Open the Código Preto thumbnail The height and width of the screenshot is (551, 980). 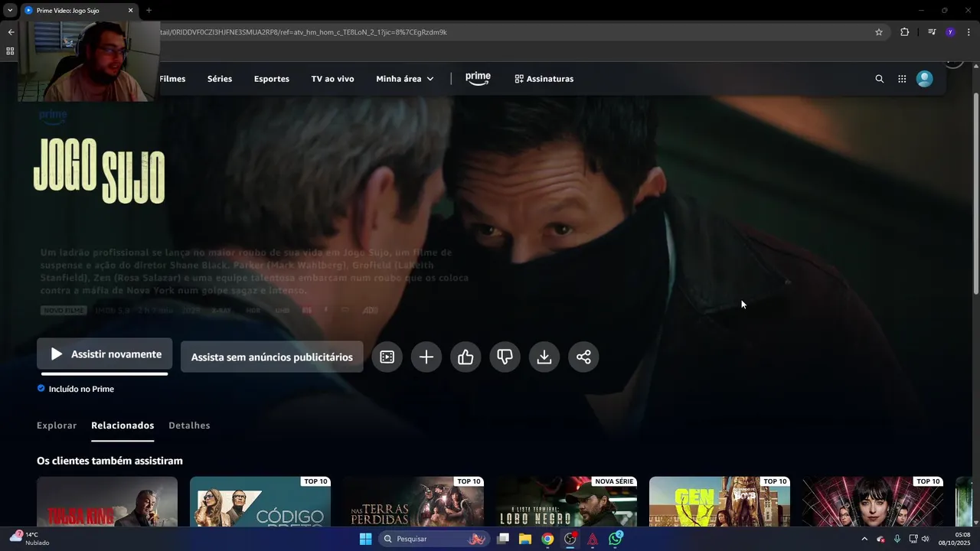pyautogui.click(x=260, y=501)
